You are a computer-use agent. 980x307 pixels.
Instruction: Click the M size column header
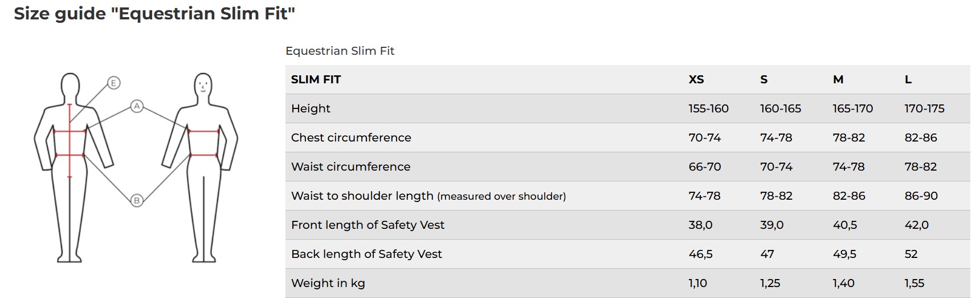(838, 80)
